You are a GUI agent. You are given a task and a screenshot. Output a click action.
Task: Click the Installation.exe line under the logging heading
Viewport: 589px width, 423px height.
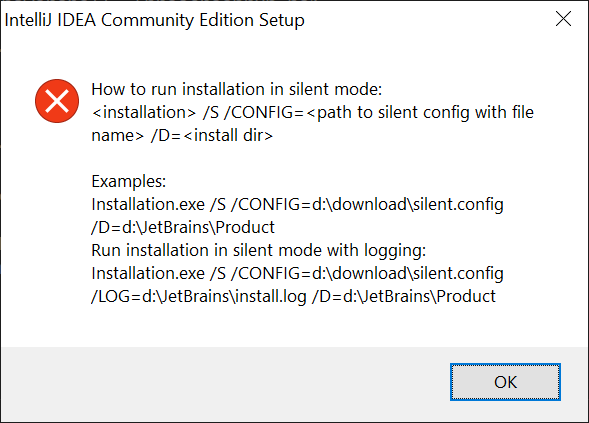click(x=297, y=273)
